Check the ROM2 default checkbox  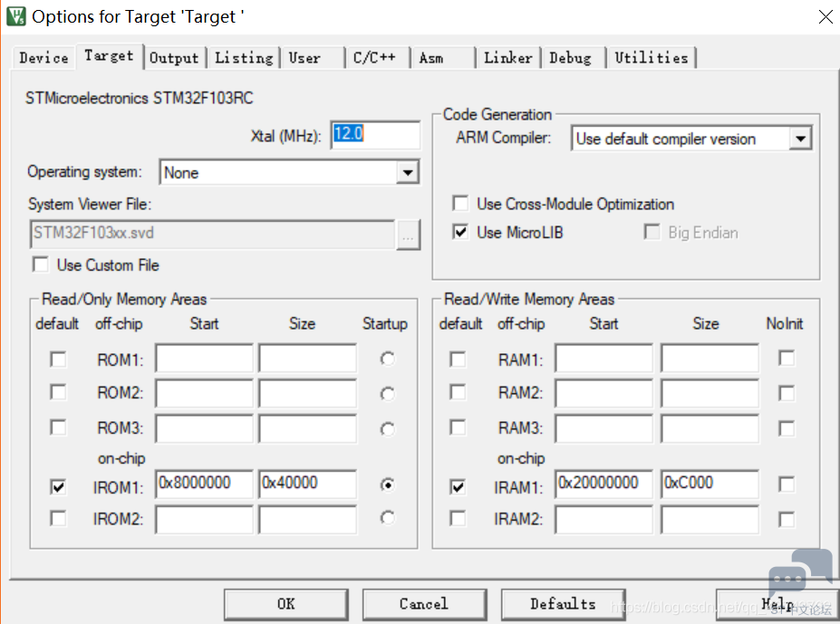(x=58, y=393)
